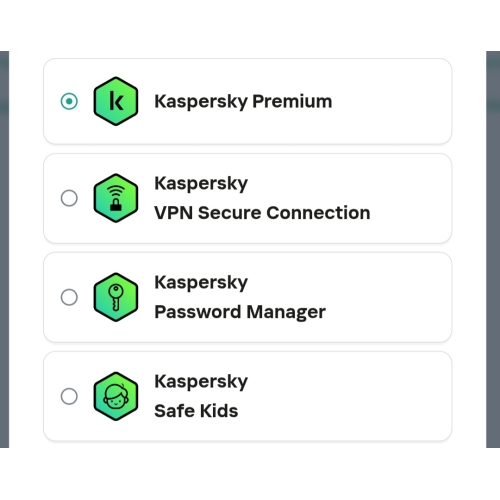Click the 'Kaspersky Premium' product label
Viewport: 500px width, 500px height.
pyautogui.click(x=243, y=102)
